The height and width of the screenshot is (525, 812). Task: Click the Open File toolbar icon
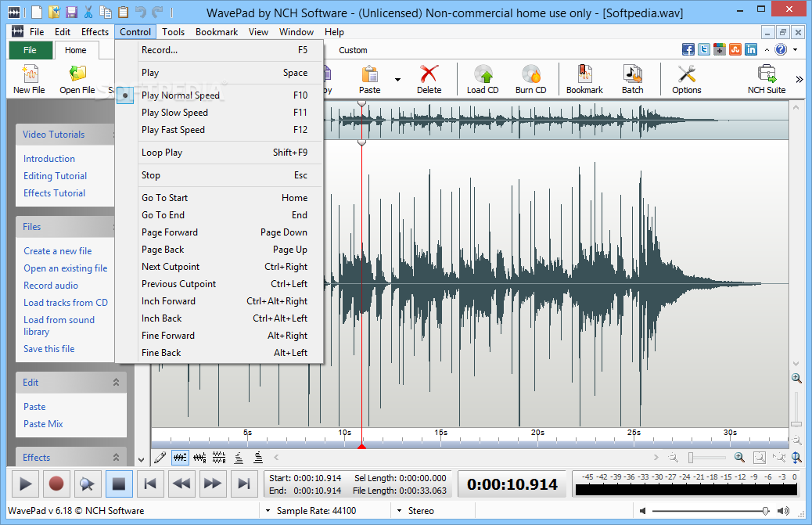[77, 79]
